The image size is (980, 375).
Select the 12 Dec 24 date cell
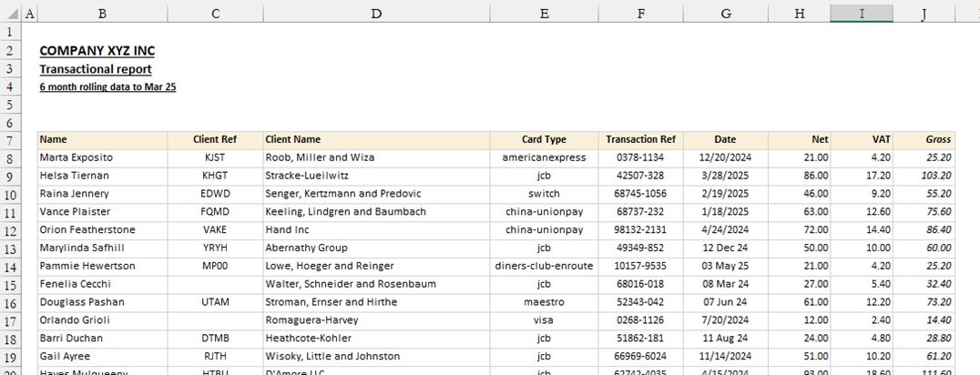725,248
